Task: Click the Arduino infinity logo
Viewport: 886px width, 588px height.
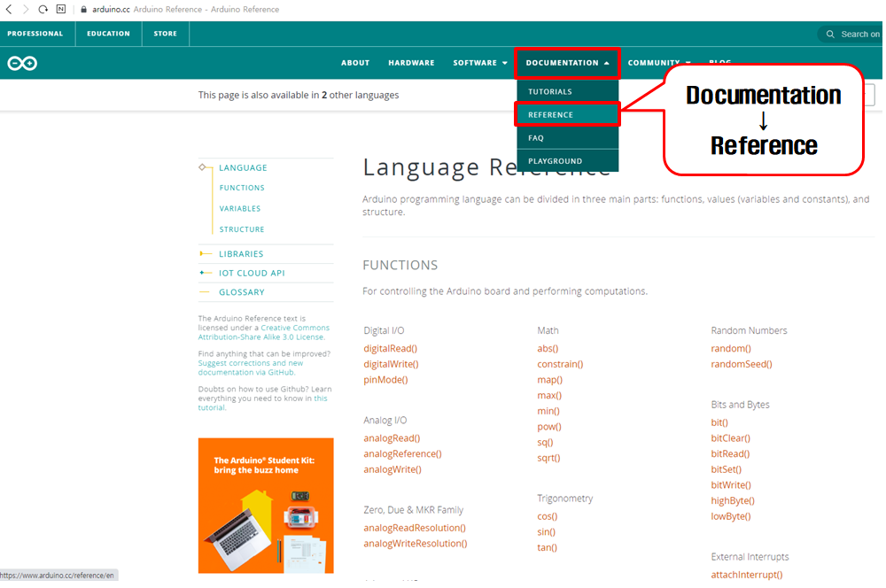Action: (22, 63)
